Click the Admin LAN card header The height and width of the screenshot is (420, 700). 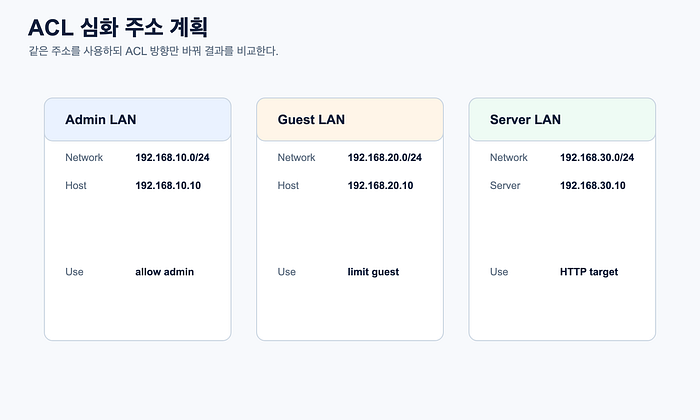[138, 120]
